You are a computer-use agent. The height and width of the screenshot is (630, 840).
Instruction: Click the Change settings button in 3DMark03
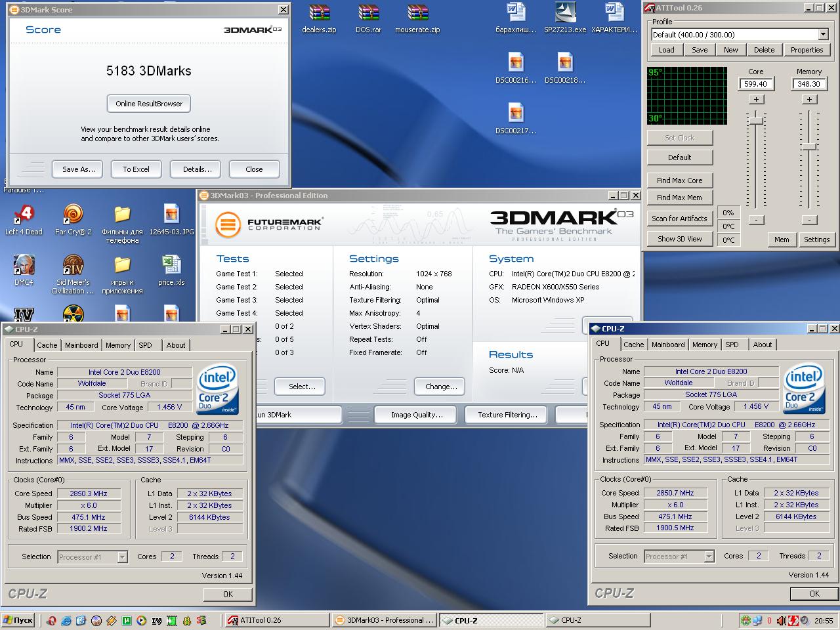(x=441, y=387)
